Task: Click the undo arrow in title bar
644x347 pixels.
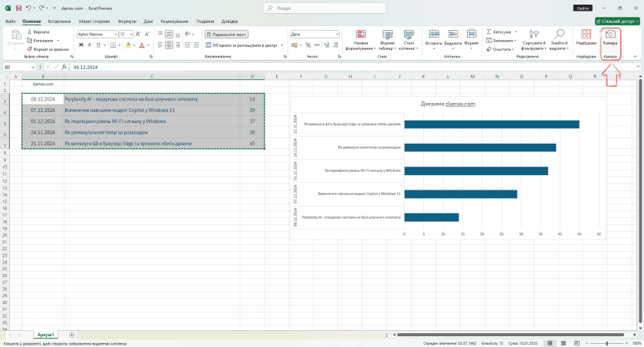Action: tap(28, 8)
